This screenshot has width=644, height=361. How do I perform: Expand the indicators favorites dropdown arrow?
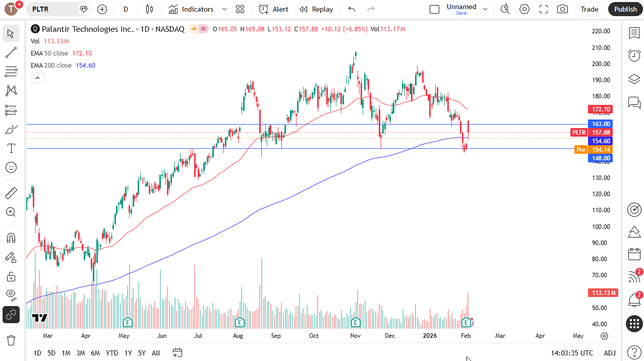pyautogui.click(x=224, y=9)
